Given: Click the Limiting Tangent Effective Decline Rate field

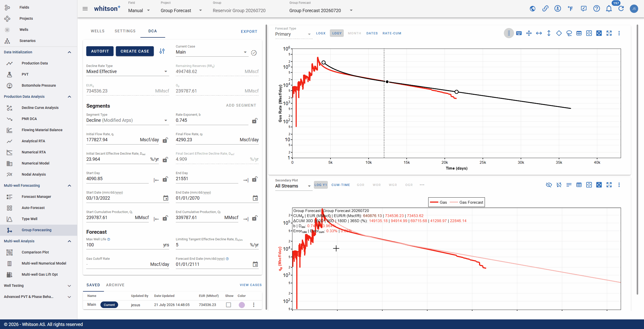Looking at the screenshot, I should 217,245.
